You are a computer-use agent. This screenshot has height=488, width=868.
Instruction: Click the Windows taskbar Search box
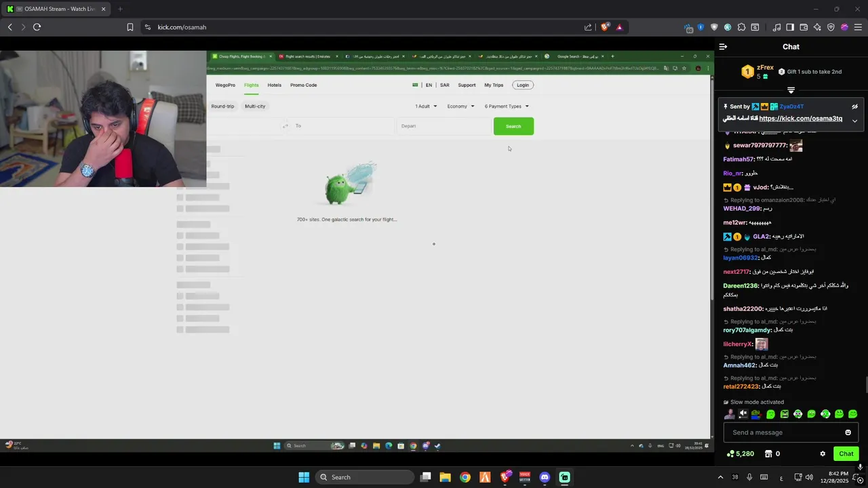click(366, 477)
